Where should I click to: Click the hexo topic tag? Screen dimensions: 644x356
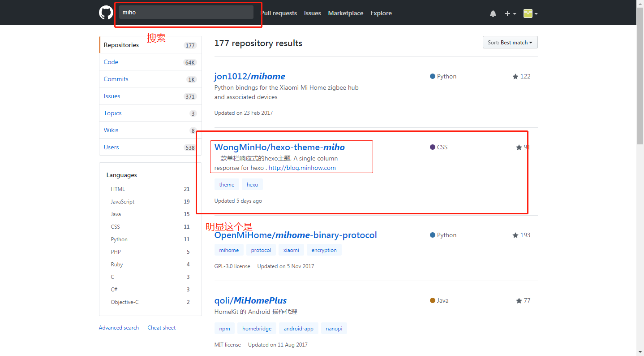click(252, 185)
